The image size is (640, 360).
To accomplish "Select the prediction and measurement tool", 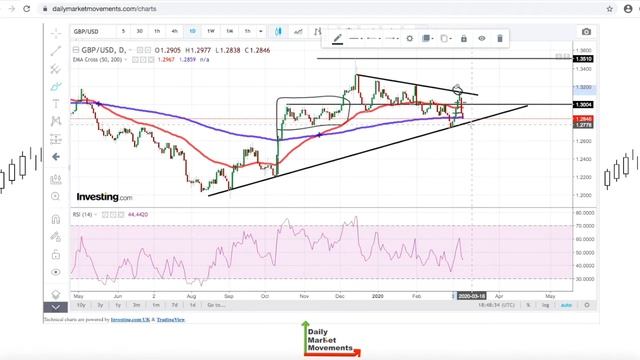I will click(x=56, y=139).
